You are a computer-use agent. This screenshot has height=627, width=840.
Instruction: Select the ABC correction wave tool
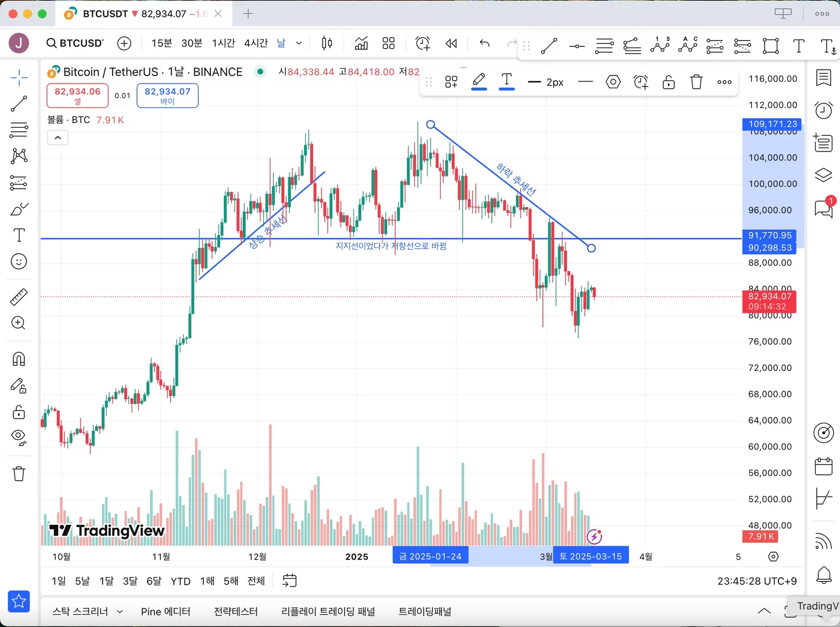point(688,45)
